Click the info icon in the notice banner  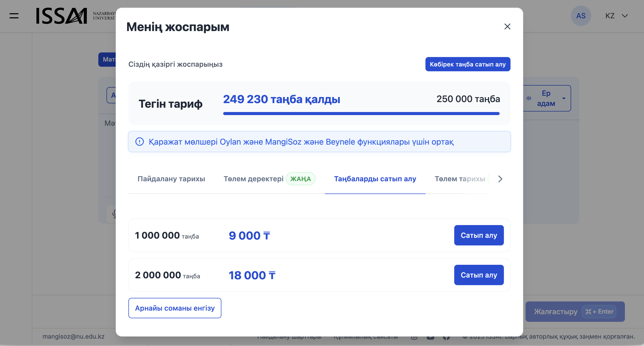(x=140, y=142)
